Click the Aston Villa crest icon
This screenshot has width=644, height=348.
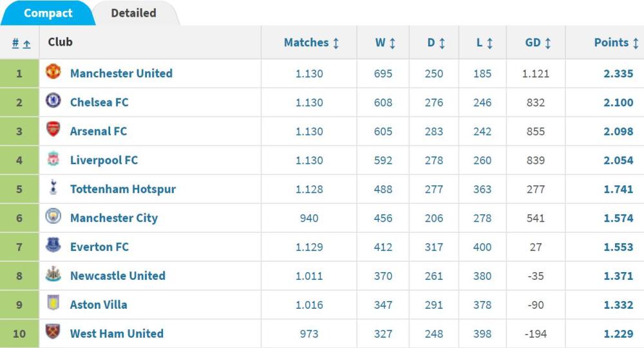(53, 303)
